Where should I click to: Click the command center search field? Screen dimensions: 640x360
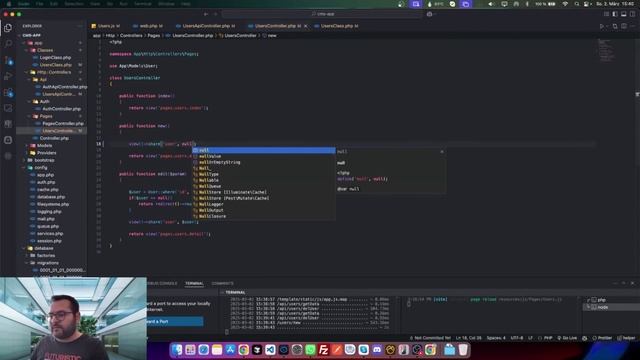tap(322, 14)
